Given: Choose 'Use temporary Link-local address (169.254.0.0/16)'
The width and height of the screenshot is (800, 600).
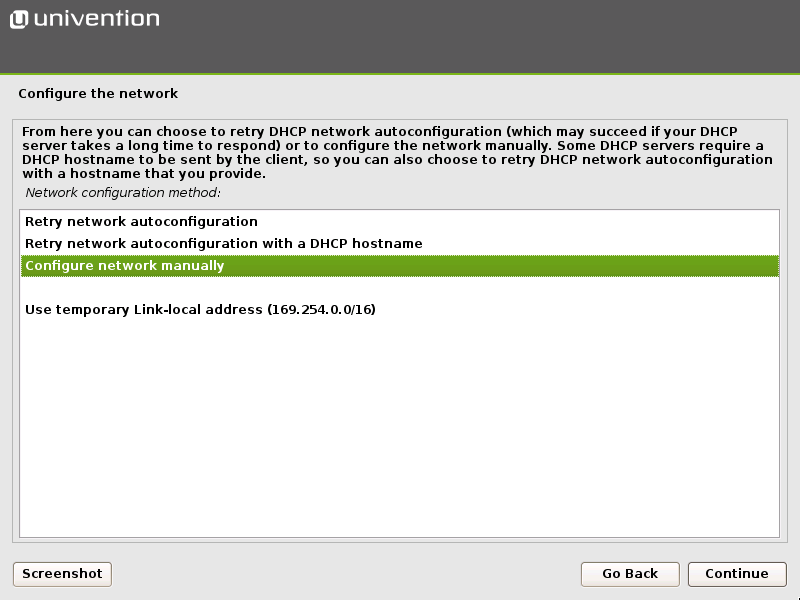Looking at the screenshot, I should click(200, 309).
